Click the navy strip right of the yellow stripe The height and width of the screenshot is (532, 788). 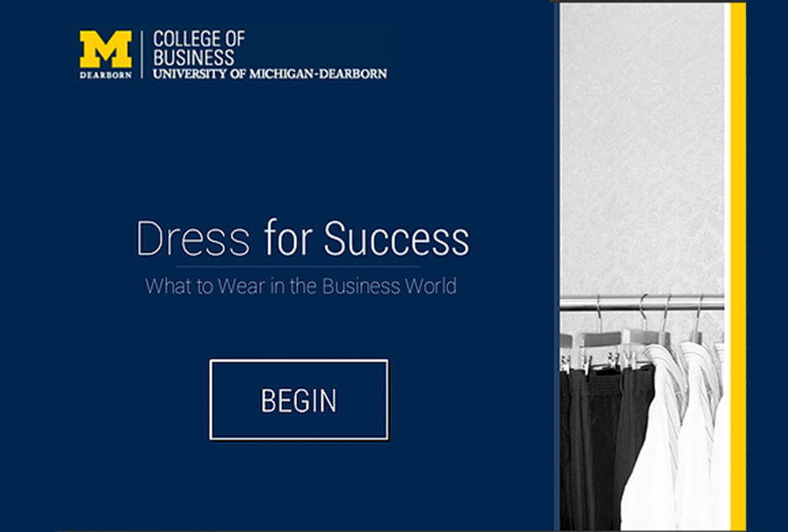[767, 253]
